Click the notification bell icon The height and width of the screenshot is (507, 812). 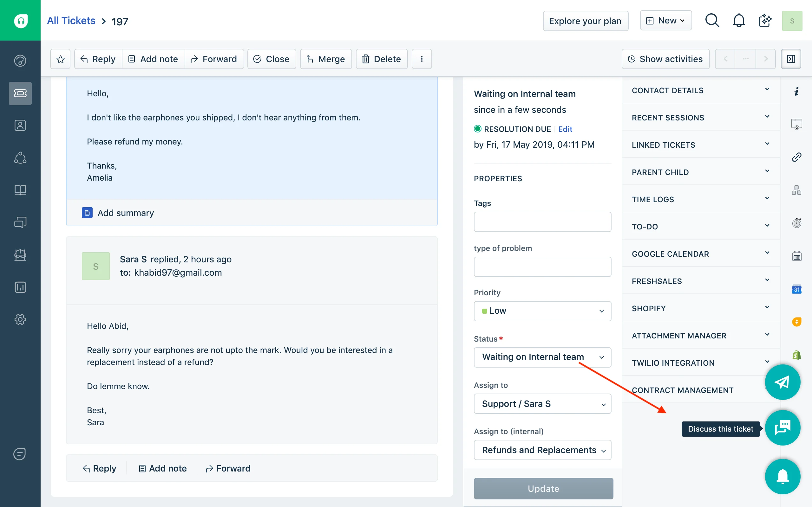[x=739, y=20]
